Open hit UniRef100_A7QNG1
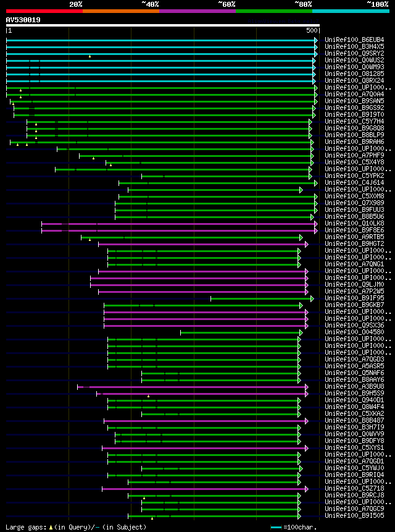The width and height of the screenshot is (395, 532). (354, 264)
